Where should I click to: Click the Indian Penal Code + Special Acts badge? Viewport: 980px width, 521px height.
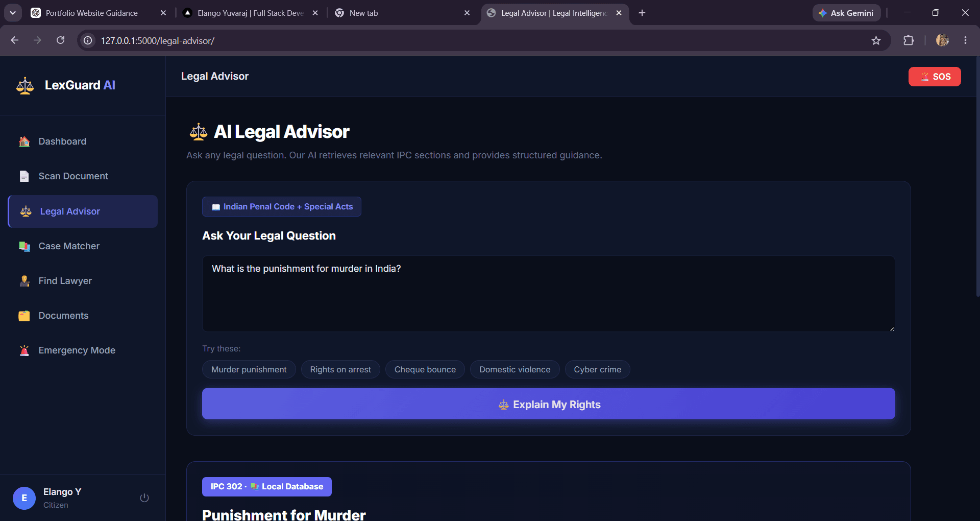(x=282, y=207)
